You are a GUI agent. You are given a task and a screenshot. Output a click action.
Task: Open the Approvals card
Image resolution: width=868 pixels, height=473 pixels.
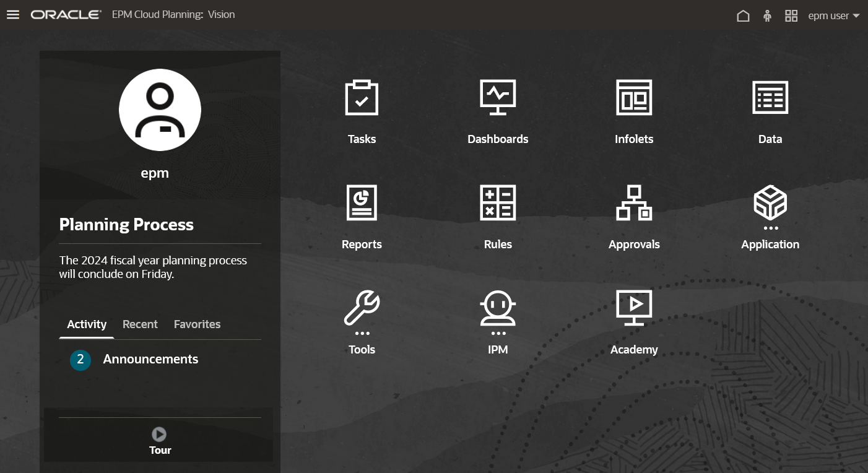tap(634, 217)
